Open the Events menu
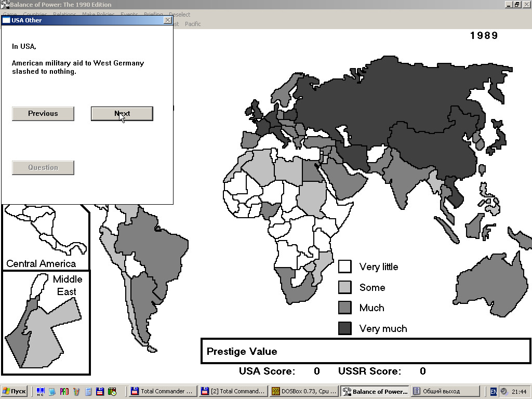Screen dimensions: 532x399 click(x=129, y=15)
